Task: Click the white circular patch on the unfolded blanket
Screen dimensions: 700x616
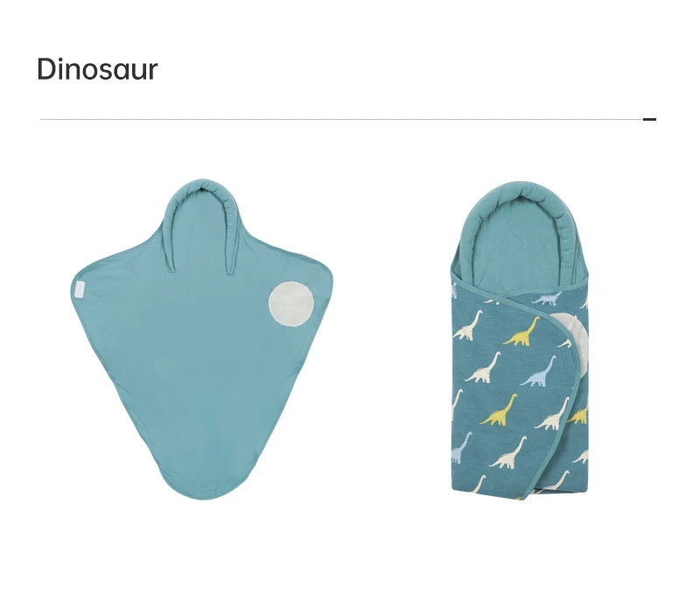Action: 291,303
